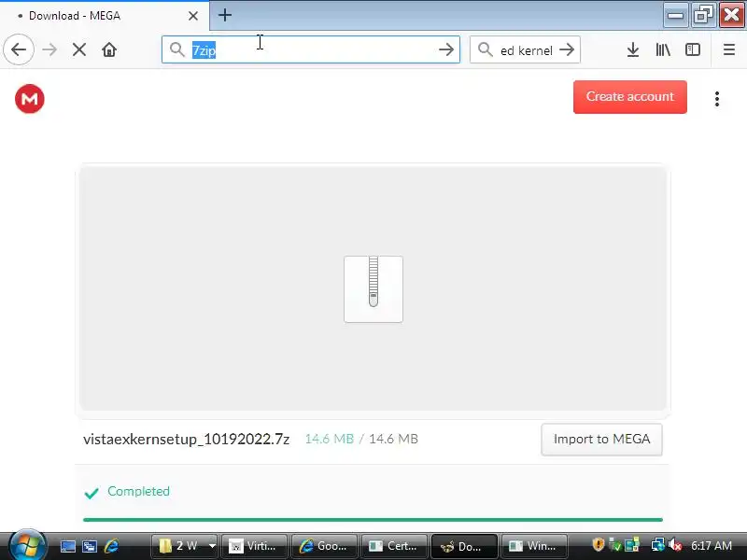Restore down the browser window
The height and width of the screenshot is (560, 747).
pyautogui.click(x=703, y=15)
